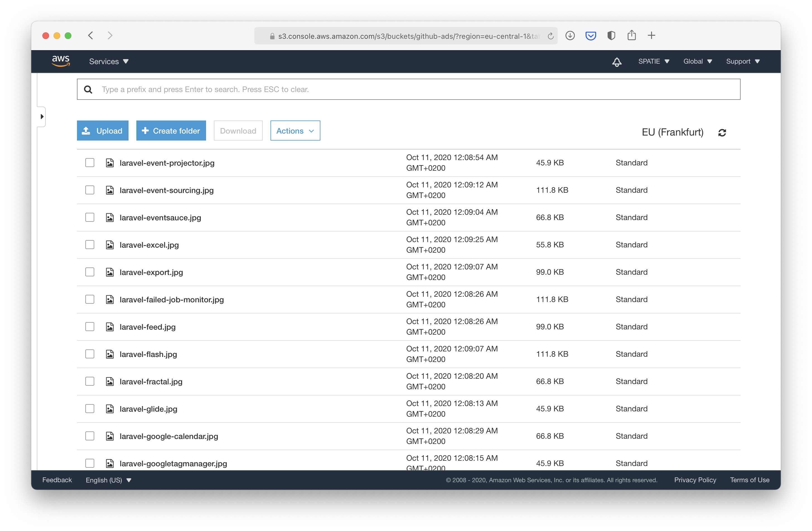
Task: Open the laravel-googletagmanager.jpg file name
Action: coord(173,464)
